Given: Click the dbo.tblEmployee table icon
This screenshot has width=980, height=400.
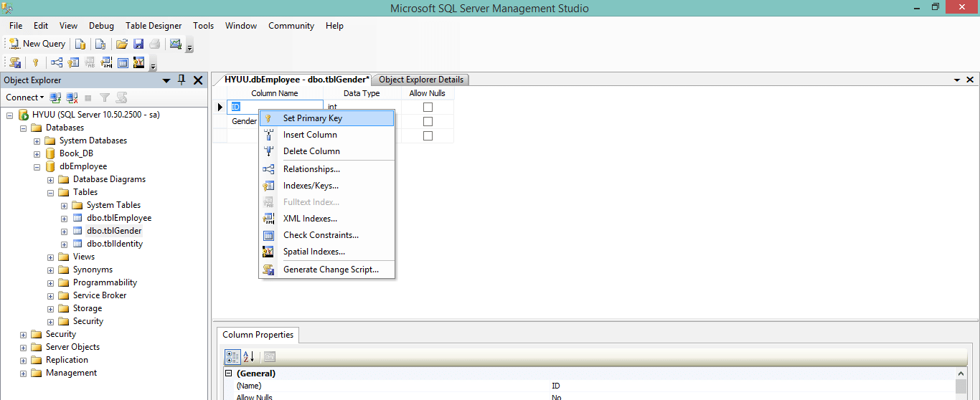Looking at the screenshot, I should [78, 218].
